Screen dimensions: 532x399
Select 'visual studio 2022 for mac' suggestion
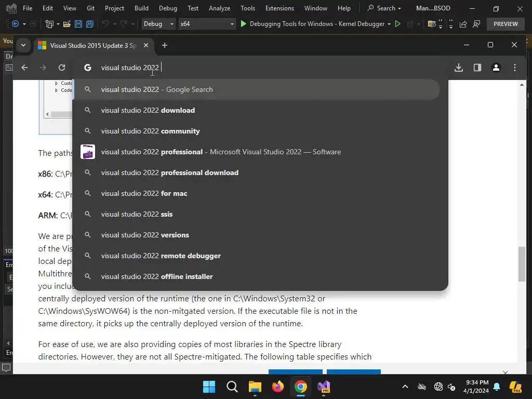pyautogui.click(x=257, y=193)
